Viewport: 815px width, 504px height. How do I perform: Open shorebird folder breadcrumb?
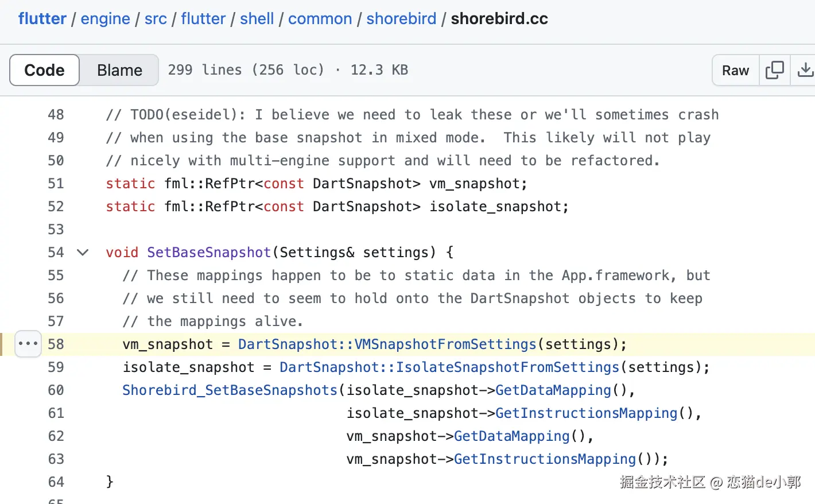[401, 18]
